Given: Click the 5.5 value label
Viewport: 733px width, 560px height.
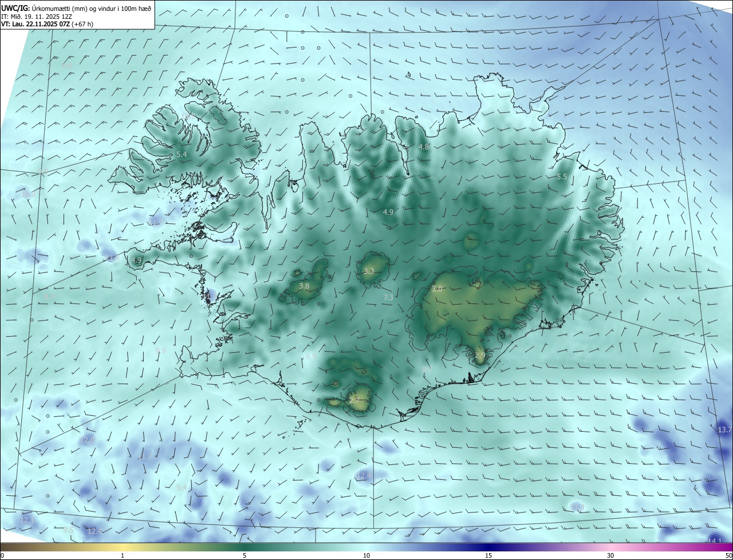Looking at the screenshot, I should (562, 177).
